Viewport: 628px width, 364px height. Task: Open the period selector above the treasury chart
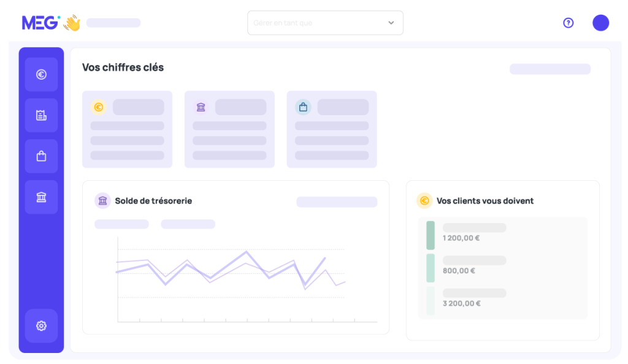[336, 202]
